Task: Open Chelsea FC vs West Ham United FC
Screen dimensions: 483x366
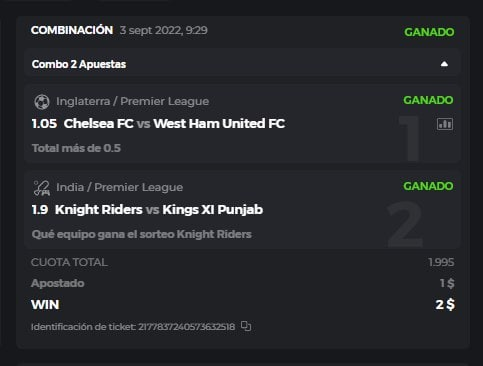Action: click(x=174, y=124)
